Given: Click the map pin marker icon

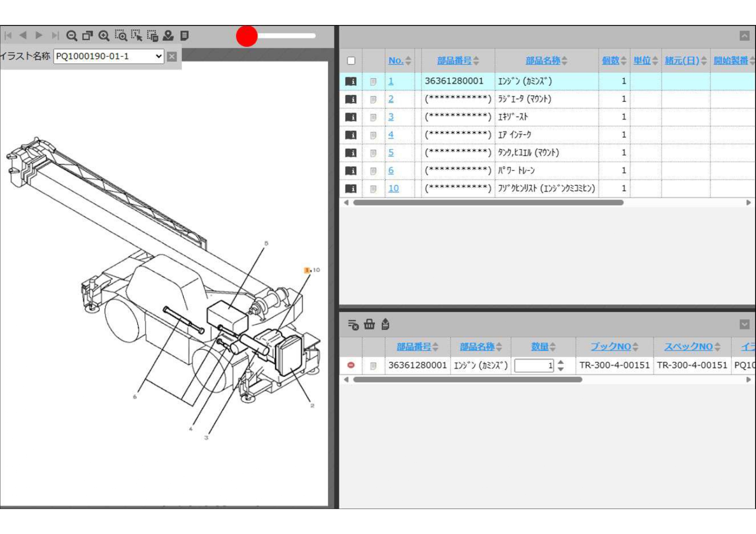Looking at the screenshot, I should (168, 36).
